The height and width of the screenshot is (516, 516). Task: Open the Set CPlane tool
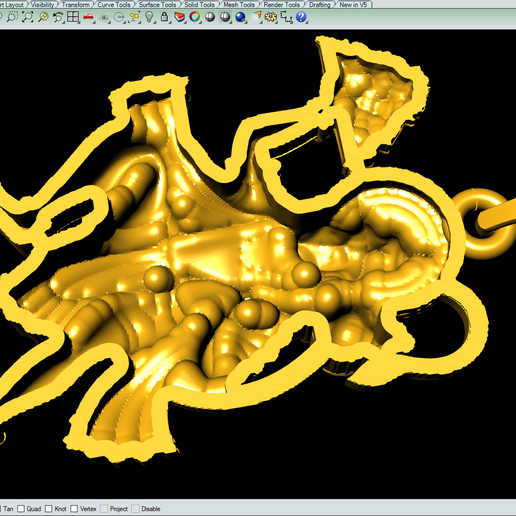[x=104, y=17]
